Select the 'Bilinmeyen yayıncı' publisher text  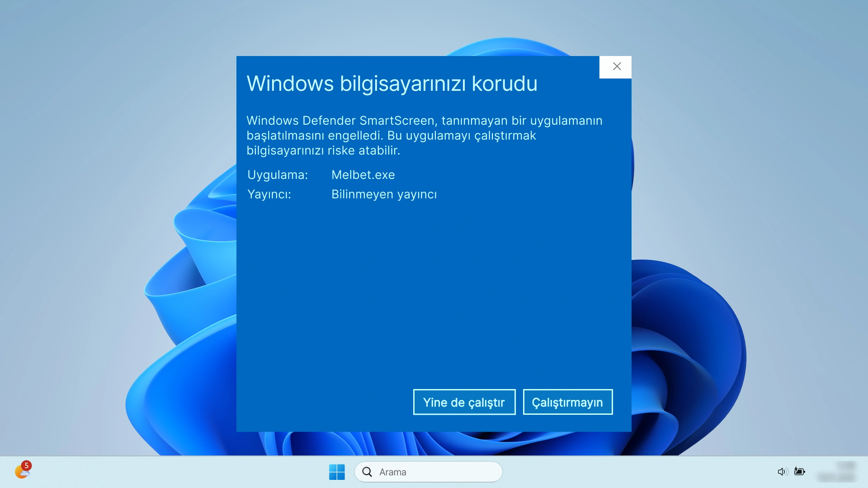384,194
